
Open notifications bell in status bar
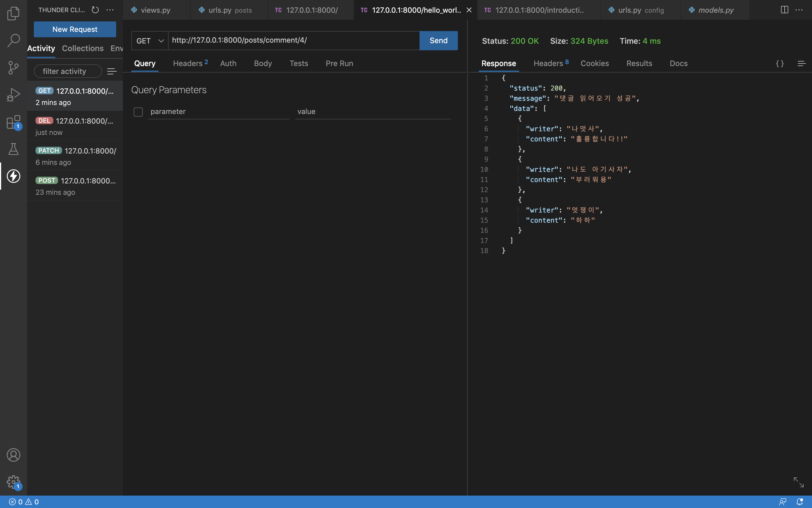[800, 502]
